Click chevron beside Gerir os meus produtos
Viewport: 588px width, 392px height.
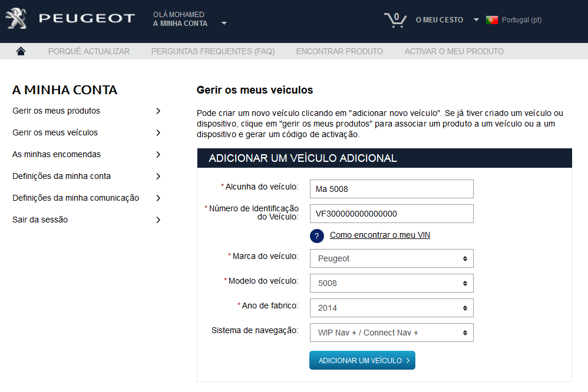tap(158, 111)
